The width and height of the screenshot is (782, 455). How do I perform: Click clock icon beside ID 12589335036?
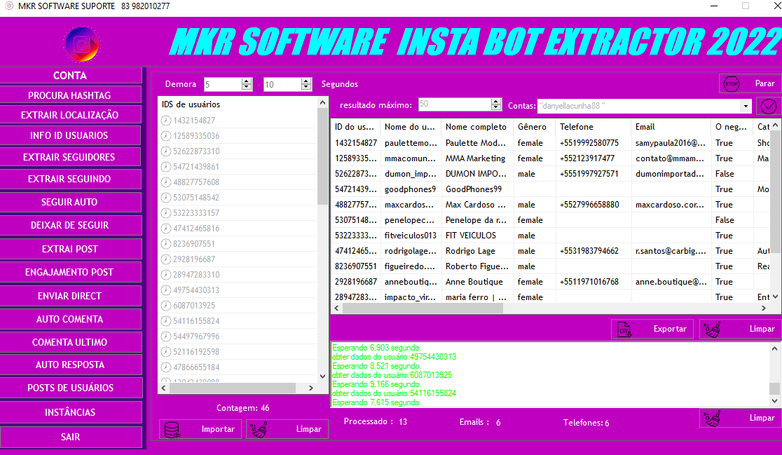[x=166, y=136]
